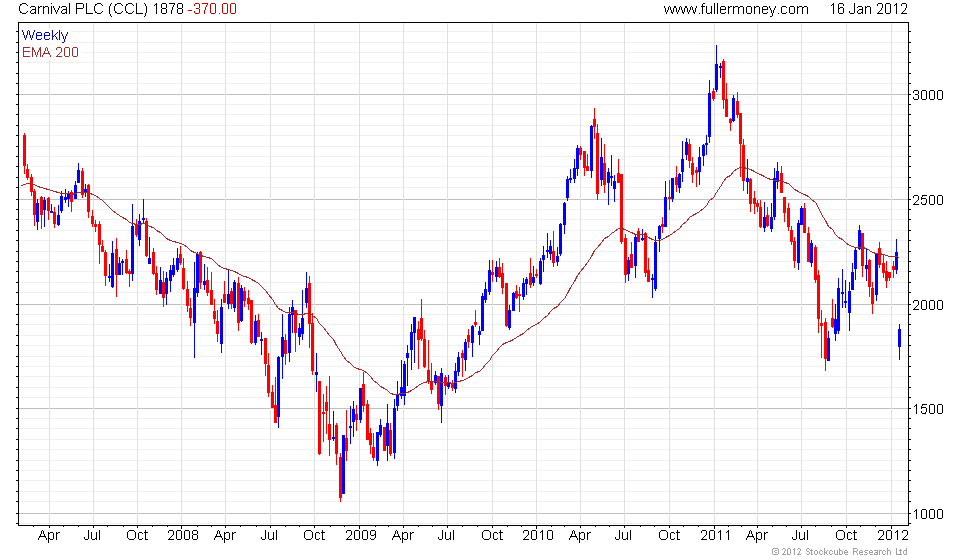Select the Weekly legend label
Image resolution: width=960 pixels, height=560 pixels.
pyautogui.click(x=45, y=35)
